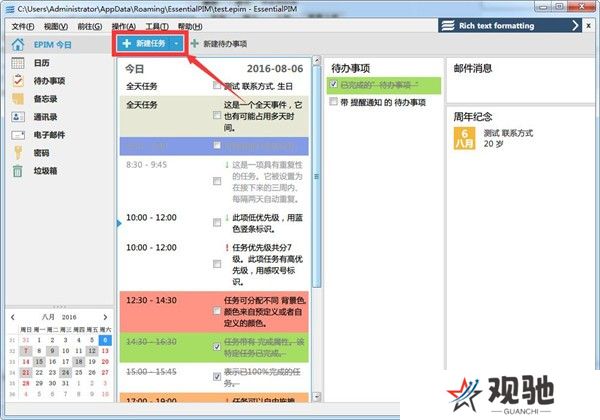The image size is (600, 420).
Task: Open the 垃圾箱 trash icon
Action: [x=18, y=171]
